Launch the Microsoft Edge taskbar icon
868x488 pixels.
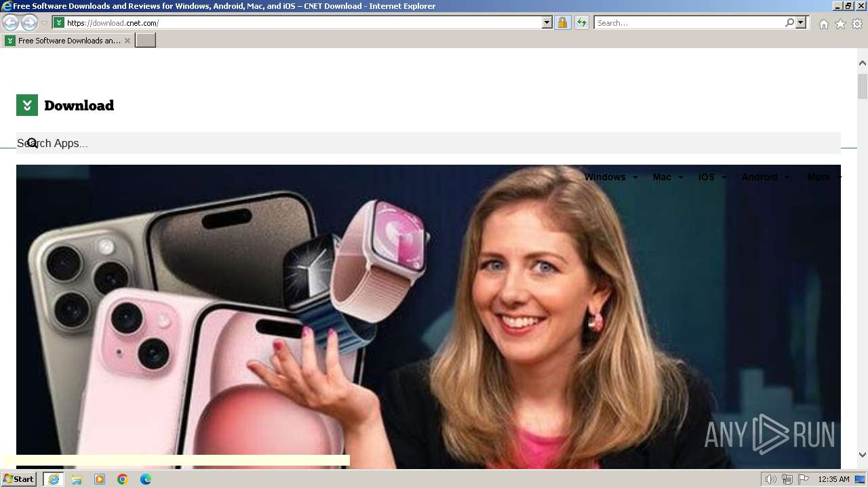[x=146, y=479]
